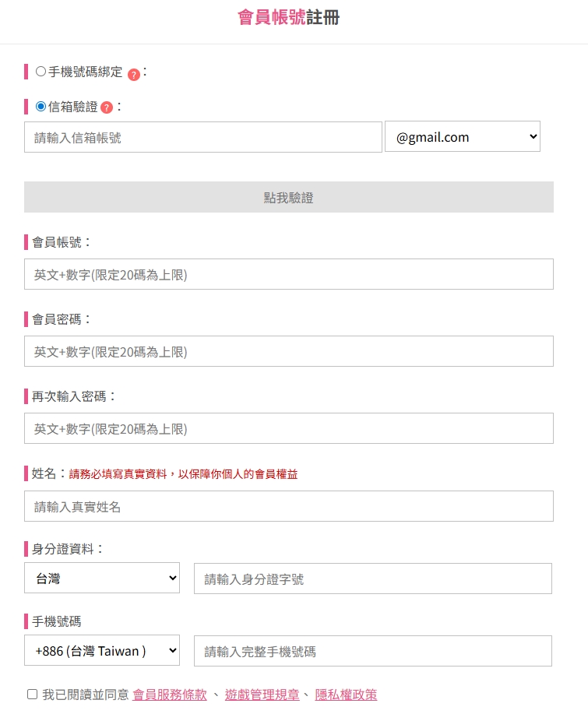Open the +886 phone country code dropdown
Image resolution: width=588 pixels, height=714 pixels.
[x=102, y=651]
